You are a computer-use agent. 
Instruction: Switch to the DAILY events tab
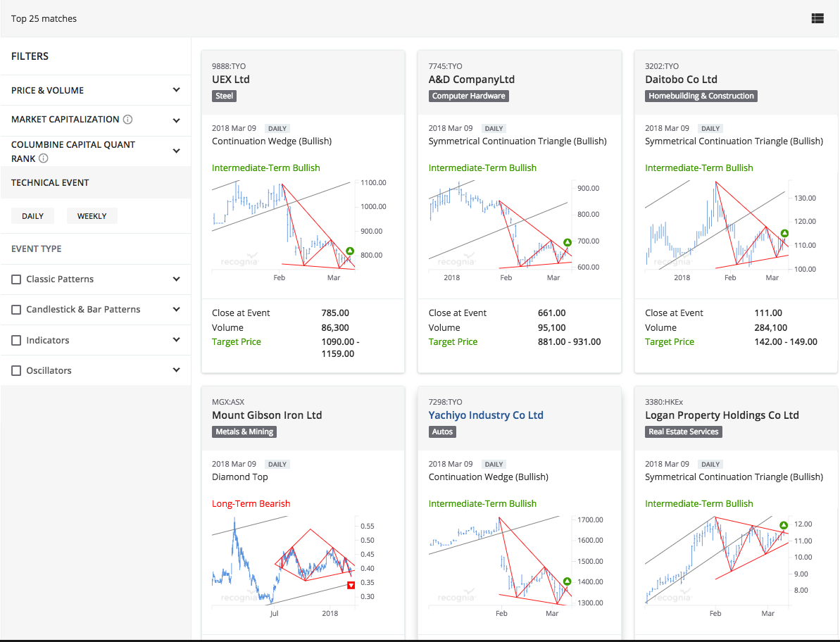click(x=32, y=215)
